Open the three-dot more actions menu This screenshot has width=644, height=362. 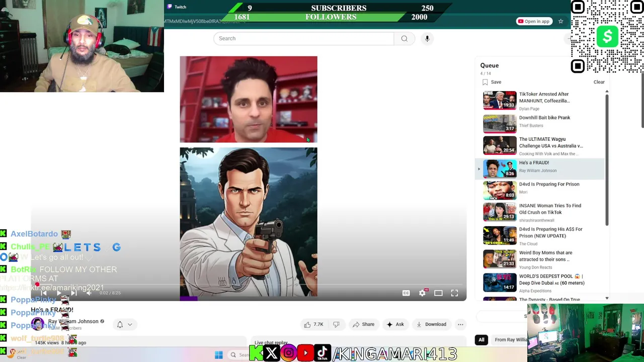(x=460, y=324)
